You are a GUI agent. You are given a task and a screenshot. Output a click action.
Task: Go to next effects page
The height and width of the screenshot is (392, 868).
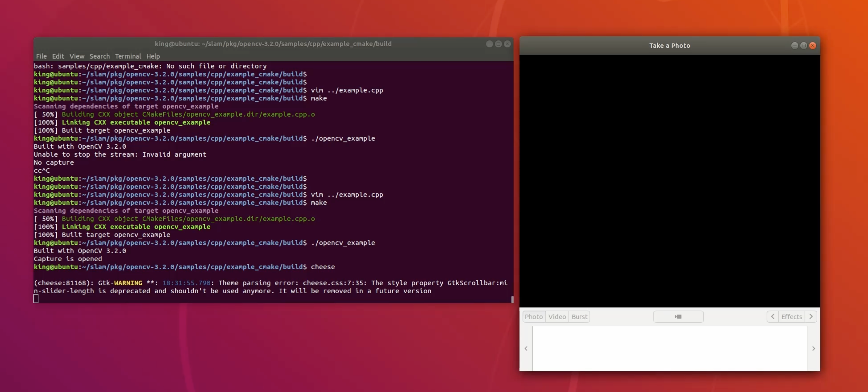pyautogui.click(x=811, y=316)
